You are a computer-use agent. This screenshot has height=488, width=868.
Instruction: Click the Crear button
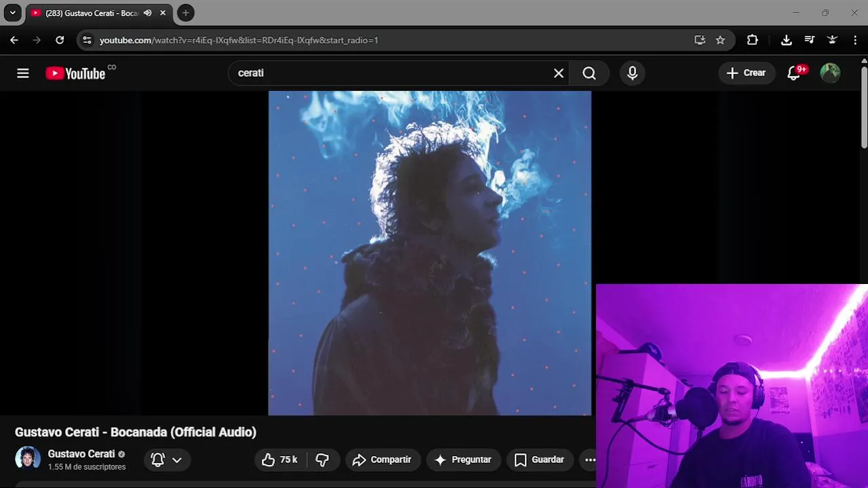[x=746, y=73]
